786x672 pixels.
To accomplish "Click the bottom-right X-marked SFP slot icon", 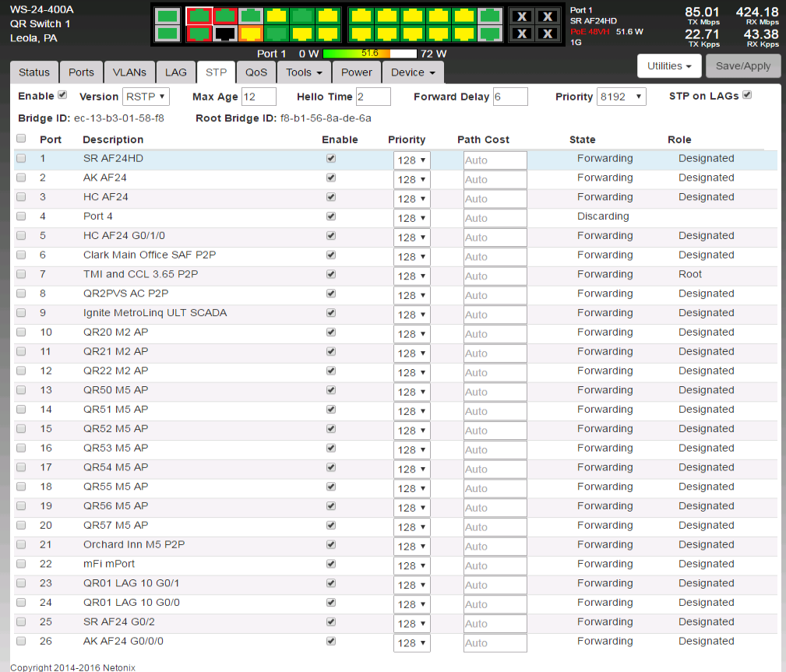I will (x=548, y=33).
